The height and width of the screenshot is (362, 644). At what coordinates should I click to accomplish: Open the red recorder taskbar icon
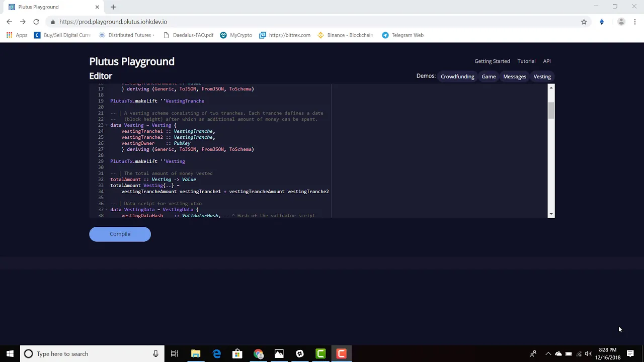341,353
